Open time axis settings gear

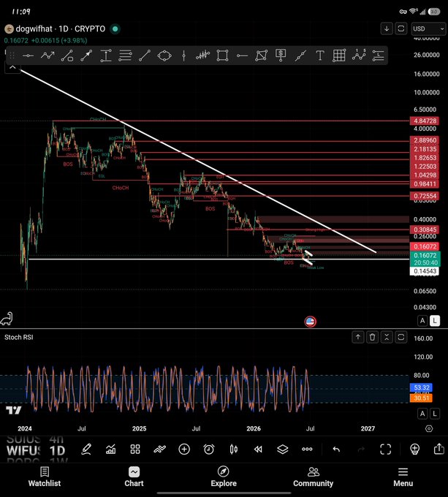click(429, 428)
